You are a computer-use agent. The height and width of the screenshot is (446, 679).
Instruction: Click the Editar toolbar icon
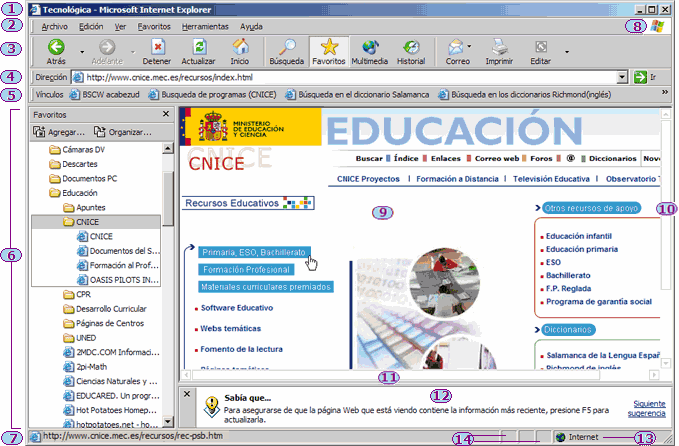coord(541,47)
